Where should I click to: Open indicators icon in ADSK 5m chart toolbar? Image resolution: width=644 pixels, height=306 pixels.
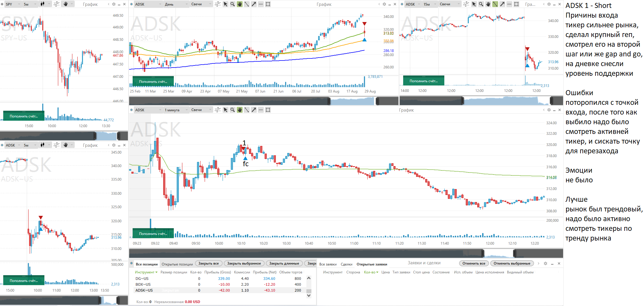click(x=57, y=145)
